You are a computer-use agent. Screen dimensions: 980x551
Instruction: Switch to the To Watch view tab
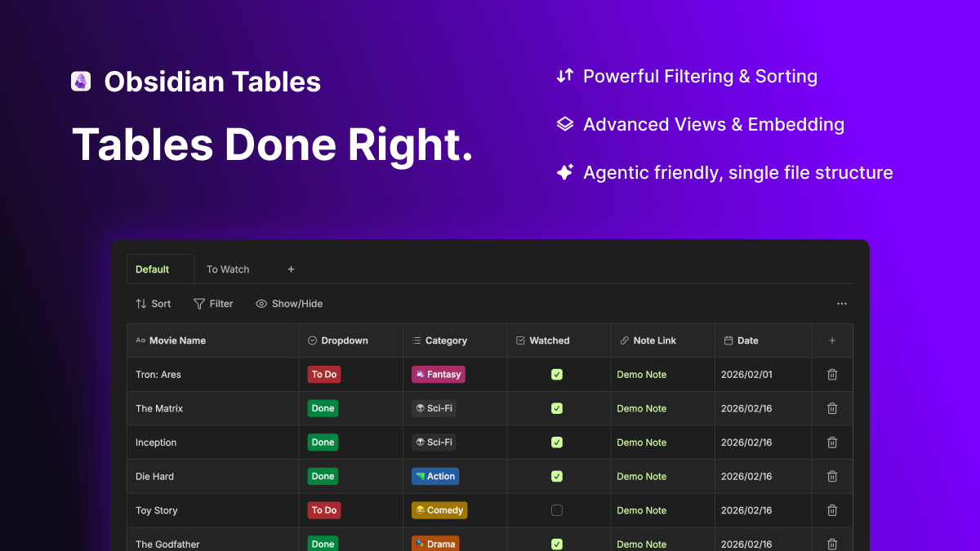click(228, 269)
